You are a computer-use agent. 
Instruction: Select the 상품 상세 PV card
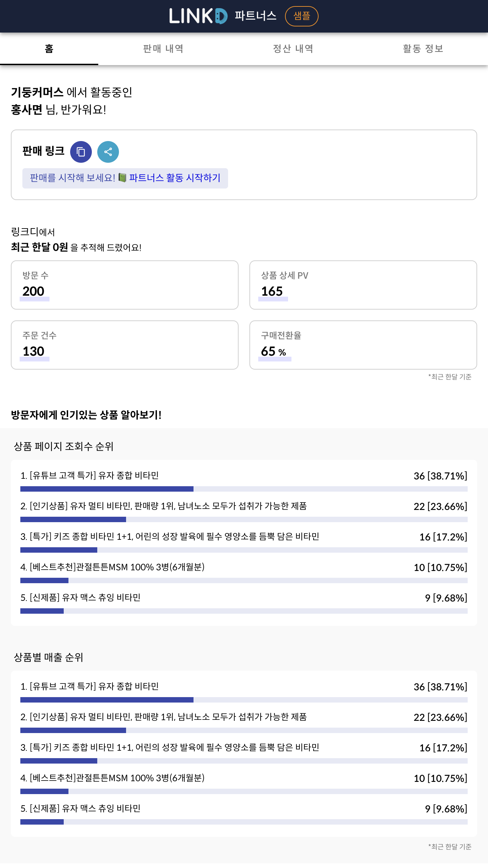pos(363,285)
